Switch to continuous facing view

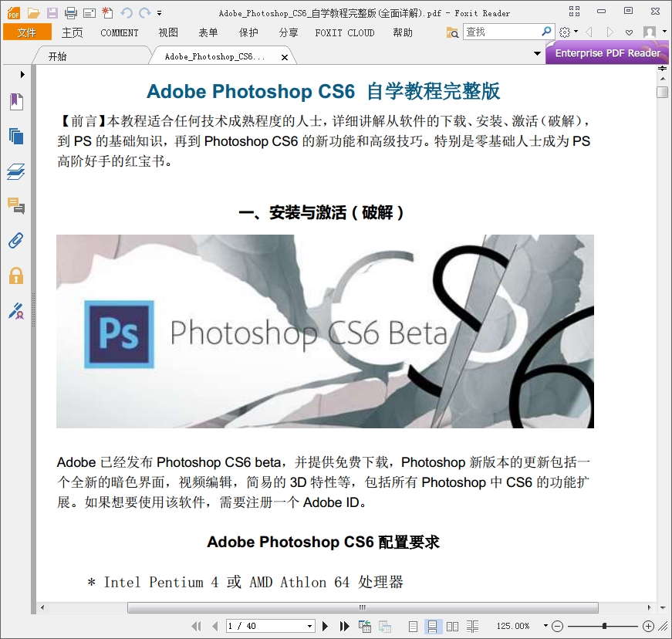(x=472, y=627)
